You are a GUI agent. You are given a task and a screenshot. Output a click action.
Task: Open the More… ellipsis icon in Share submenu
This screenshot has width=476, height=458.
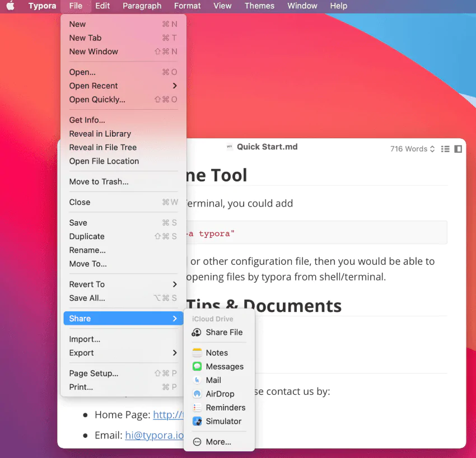(197, 442)
